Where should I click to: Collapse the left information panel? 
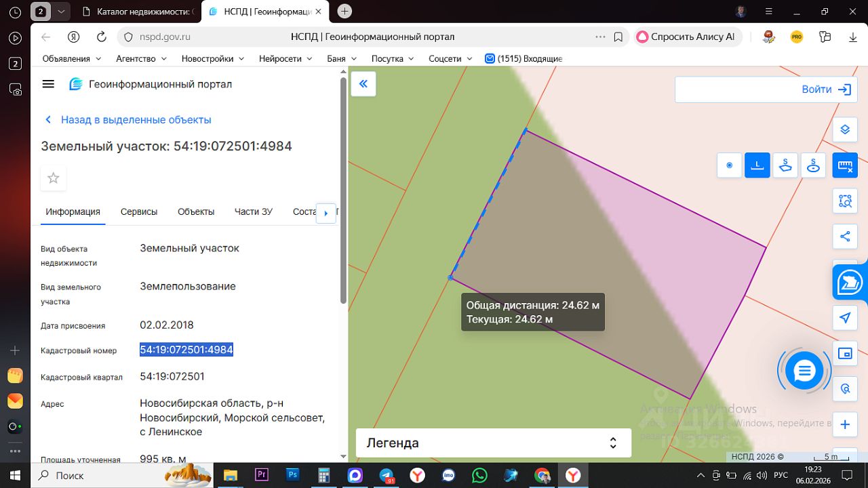coord(363,84)
